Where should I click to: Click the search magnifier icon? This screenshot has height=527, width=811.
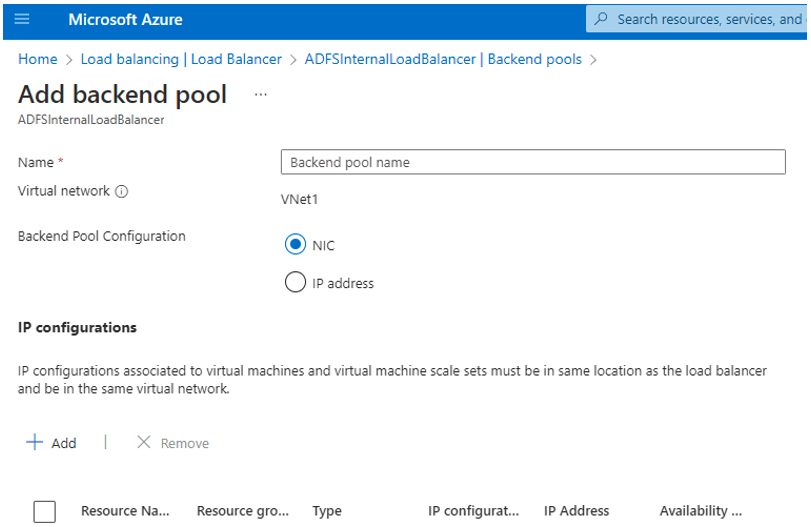click(601, 19)
